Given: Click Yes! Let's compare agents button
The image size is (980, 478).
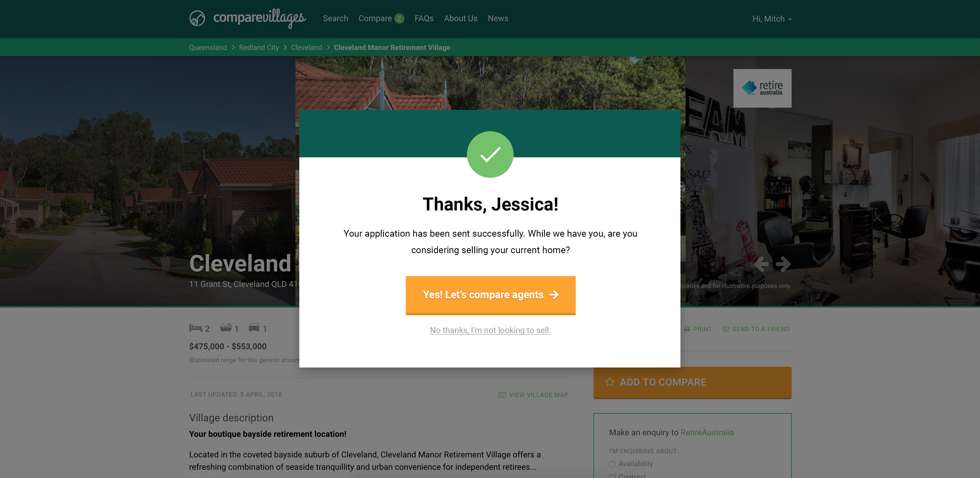Looking at the screenshot, I should click(x=490, y=295).
